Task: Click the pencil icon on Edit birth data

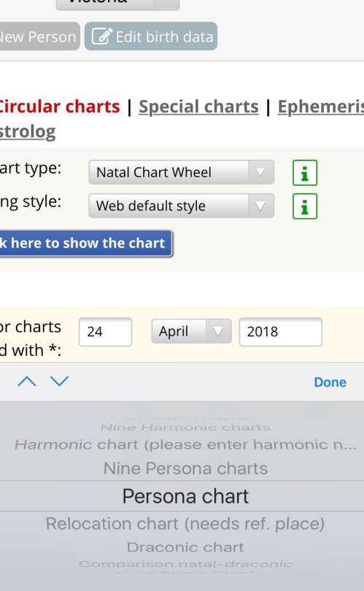Action: [x=101, y=36]
